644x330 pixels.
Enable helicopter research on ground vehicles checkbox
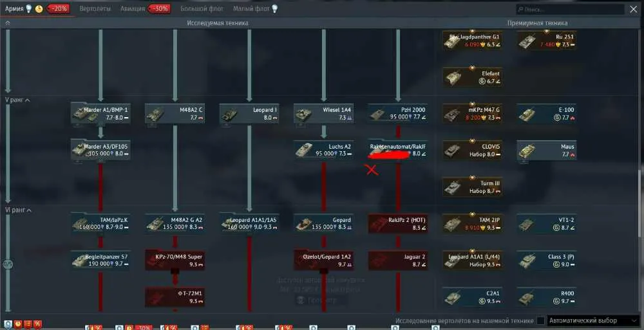pyautogui.click(x=542, y=320)
